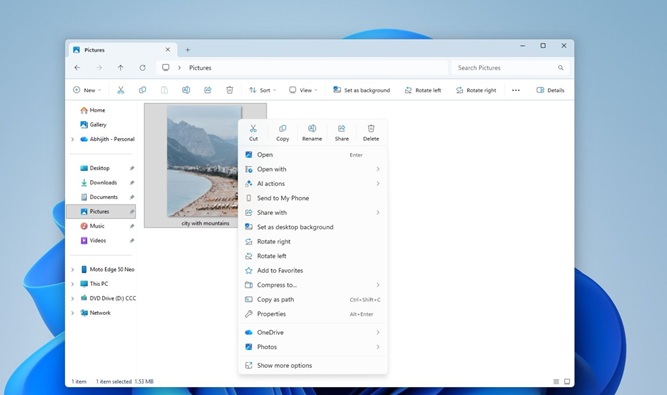Open the Photos submenu
The height and width of the screenshot is (395, 667).
point(313,347)
